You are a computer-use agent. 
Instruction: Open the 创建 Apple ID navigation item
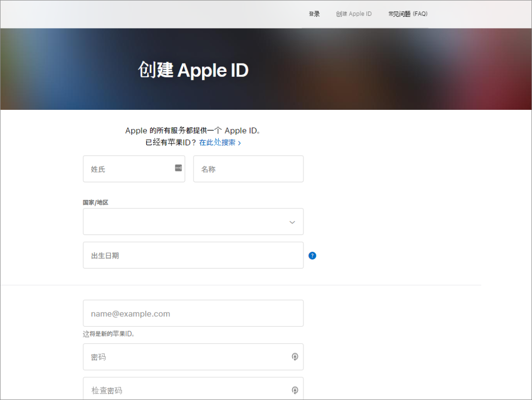pyautogui.click(x=354, y=14)
